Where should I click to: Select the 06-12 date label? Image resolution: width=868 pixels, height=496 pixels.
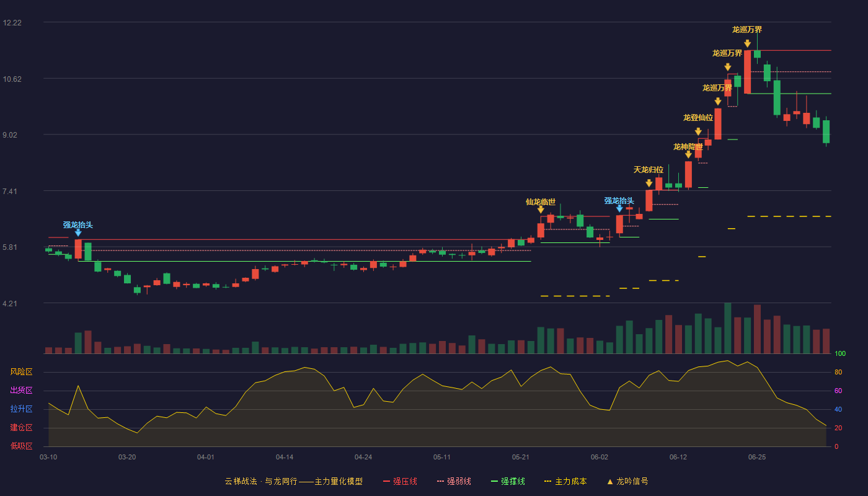[x=678, y=457]
